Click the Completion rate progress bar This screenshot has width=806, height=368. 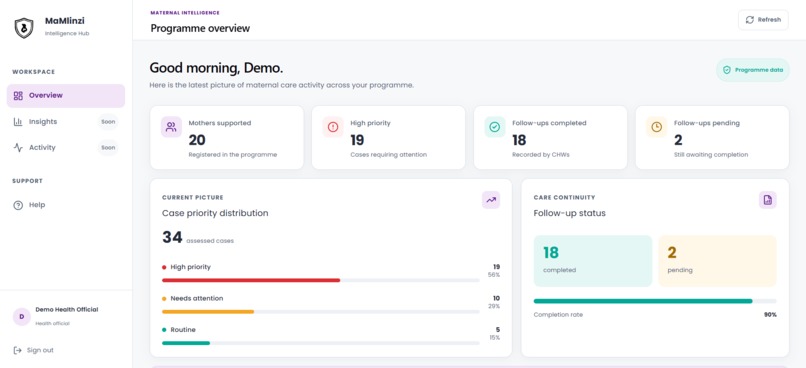click(655, 301)
